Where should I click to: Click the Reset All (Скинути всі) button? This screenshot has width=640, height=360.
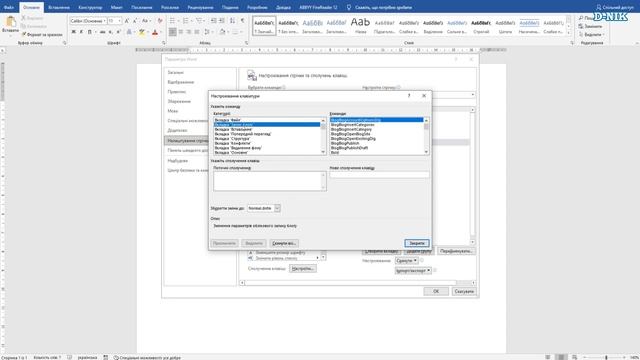click(x=284, y=243)
